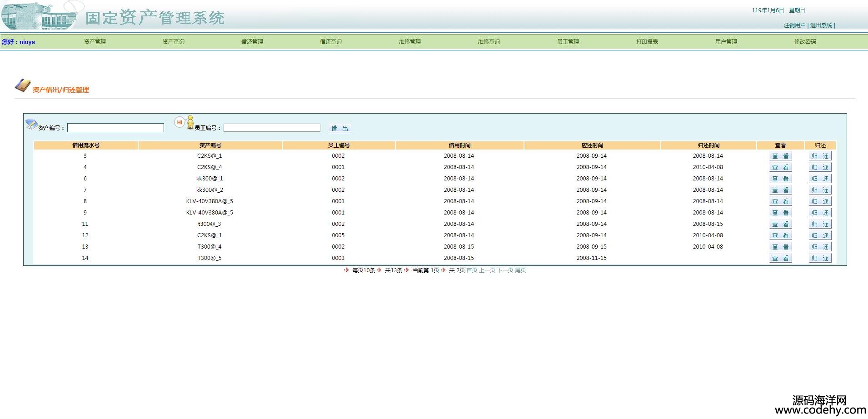Open the 修改密码 menu

805,42
